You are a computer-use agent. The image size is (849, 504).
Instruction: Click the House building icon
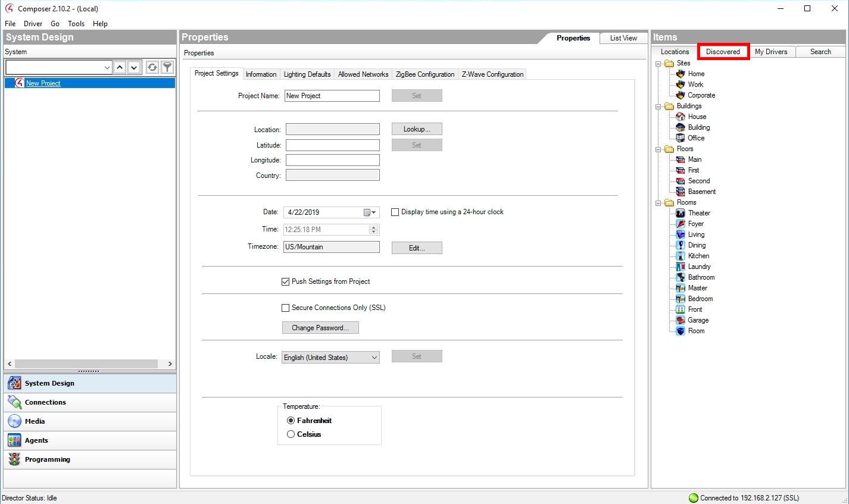681,117
